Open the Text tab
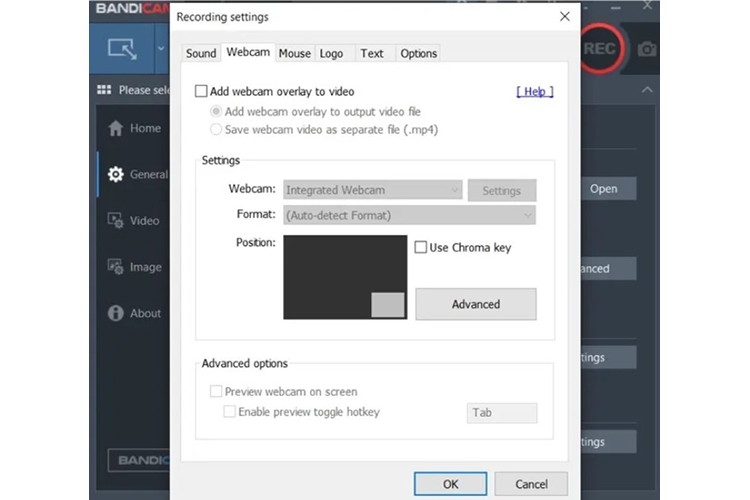750x500 pixels. tap(372, 53)
